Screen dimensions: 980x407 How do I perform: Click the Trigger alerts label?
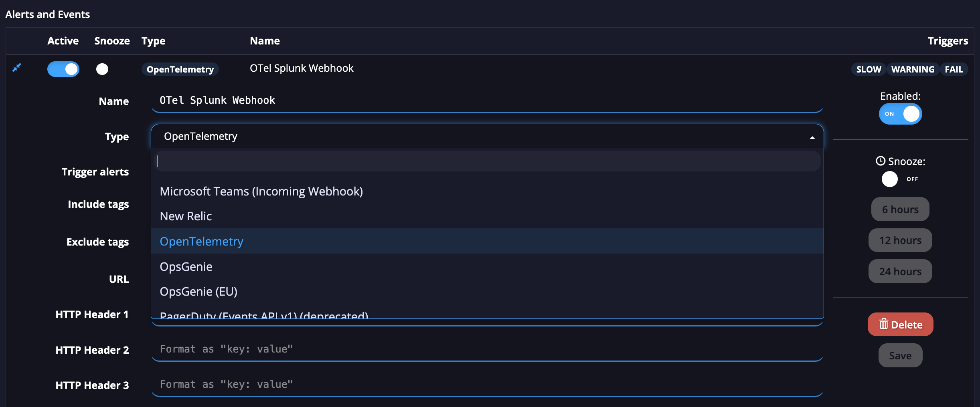click(x=95, y=172)
